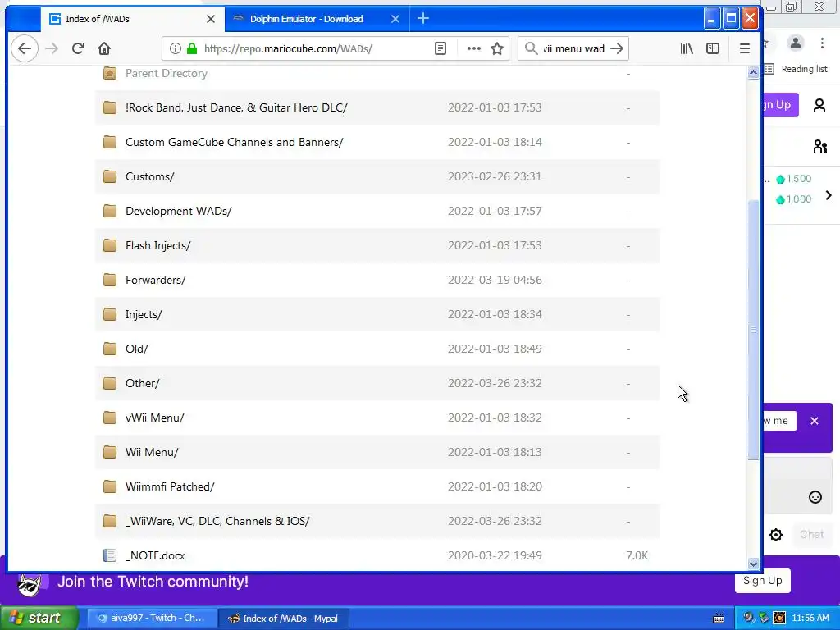Submit search with the go arrow
Image resolution: width=840 pixels, height=630 pixels.
617,48
